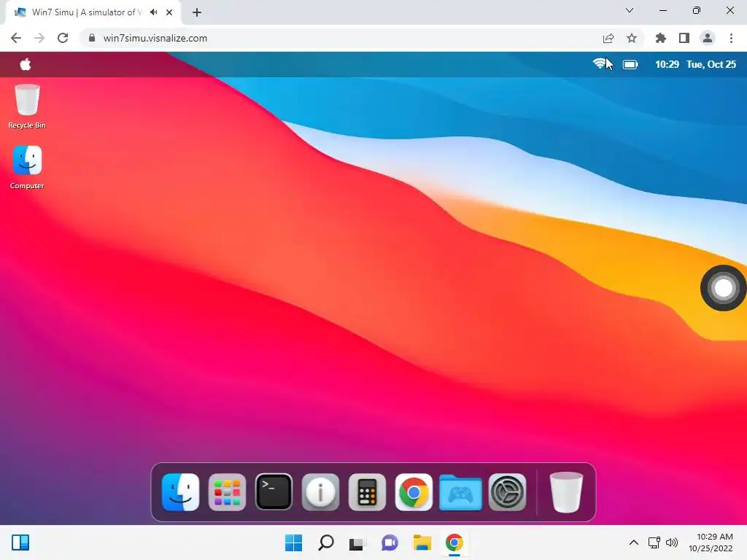Bookmark this page with the star
747x560 pixels.
[x=632, y=38]
